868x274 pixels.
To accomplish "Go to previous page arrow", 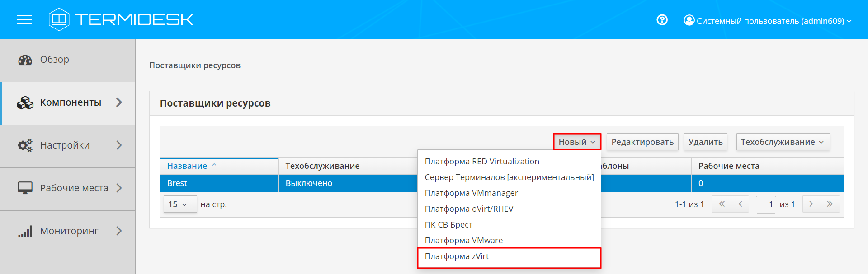I will (740, 204).
